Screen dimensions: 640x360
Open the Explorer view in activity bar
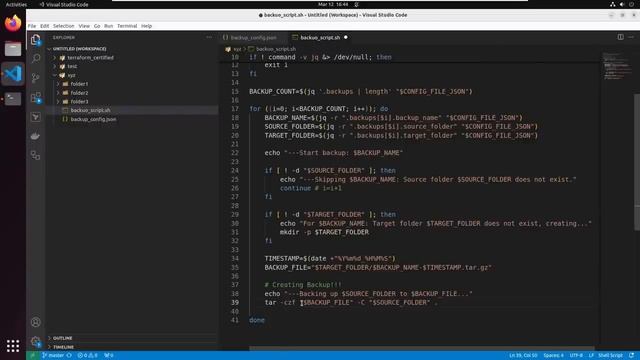pos(36,40)
